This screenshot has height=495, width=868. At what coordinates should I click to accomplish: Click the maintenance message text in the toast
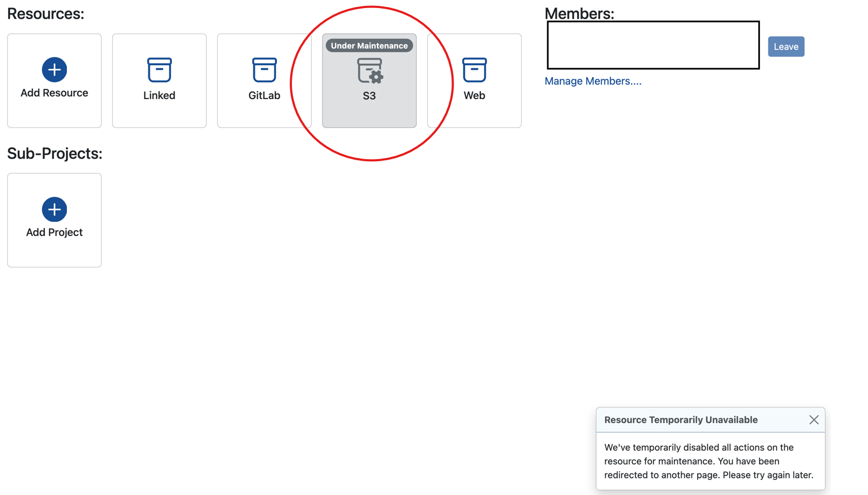[708, 461]
